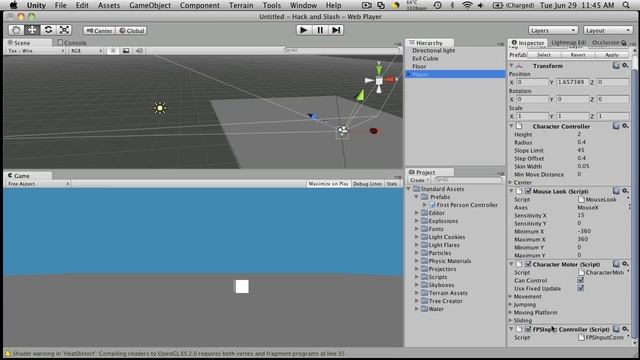Click the directional light sun gizmo in Scene
Screen dimensions: 640x360
point(160,108)
